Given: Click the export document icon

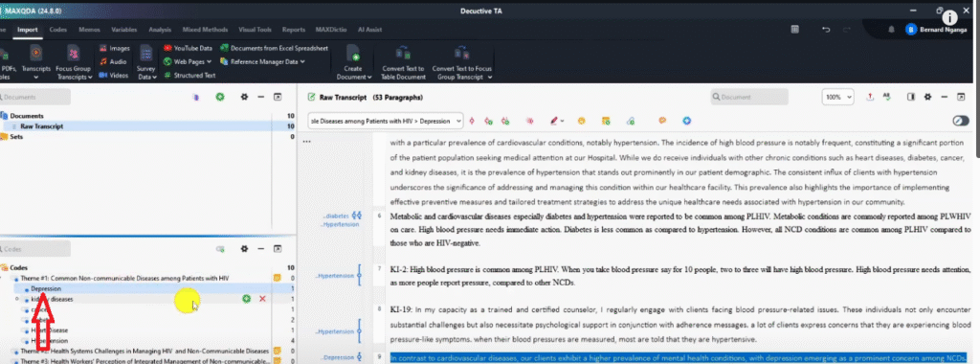Looking at the screenshot, I should (870, 97).
